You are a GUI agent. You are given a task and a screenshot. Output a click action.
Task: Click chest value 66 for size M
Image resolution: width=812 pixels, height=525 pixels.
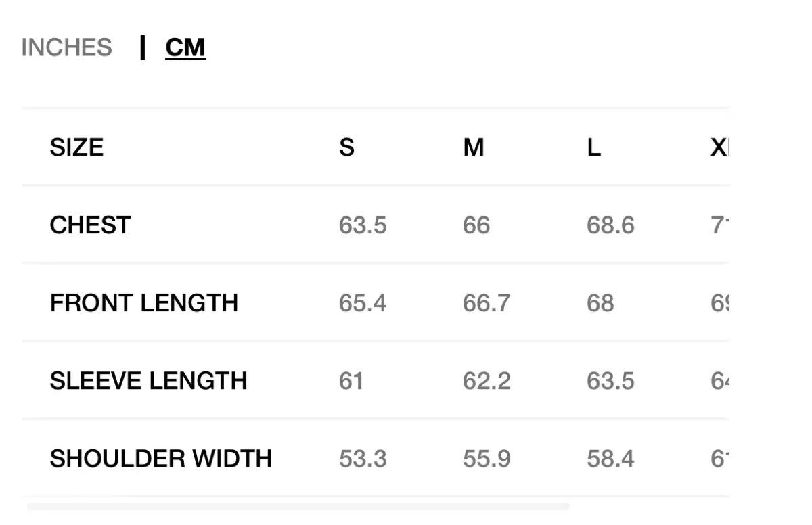click(x=476, y=225)
